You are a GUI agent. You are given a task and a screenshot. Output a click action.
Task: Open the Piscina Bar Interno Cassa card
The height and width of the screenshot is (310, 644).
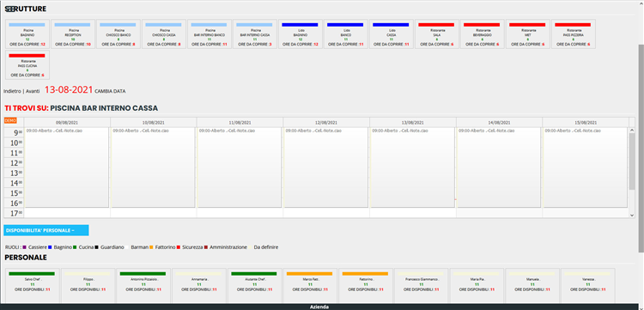[x=255, y=34]
